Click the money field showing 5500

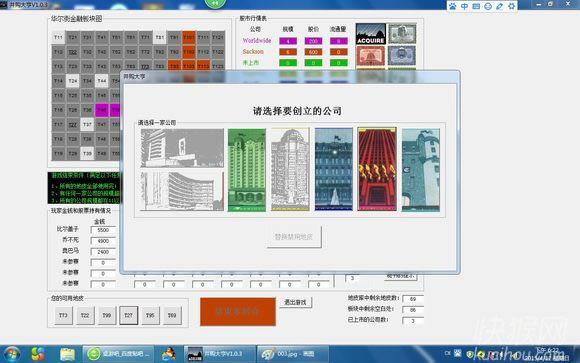103,230
